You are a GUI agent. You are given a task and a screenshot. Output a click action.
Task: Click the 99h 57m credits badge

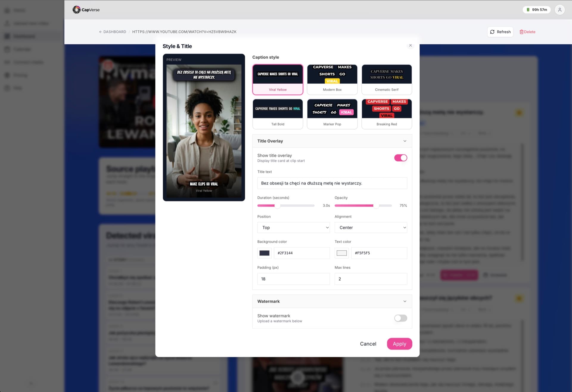536,10
